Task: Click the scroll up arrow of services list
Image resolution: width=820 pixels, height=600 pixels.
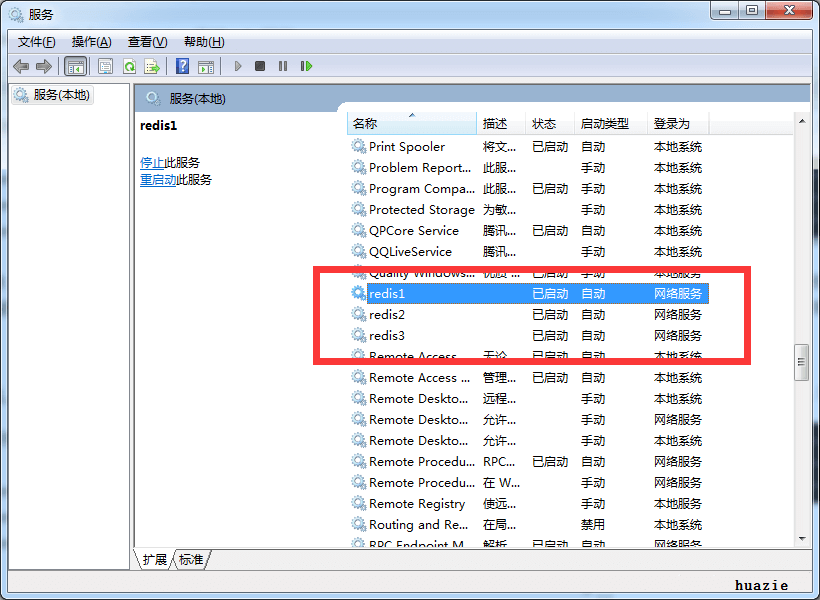Action: click(x=802, y=121)
